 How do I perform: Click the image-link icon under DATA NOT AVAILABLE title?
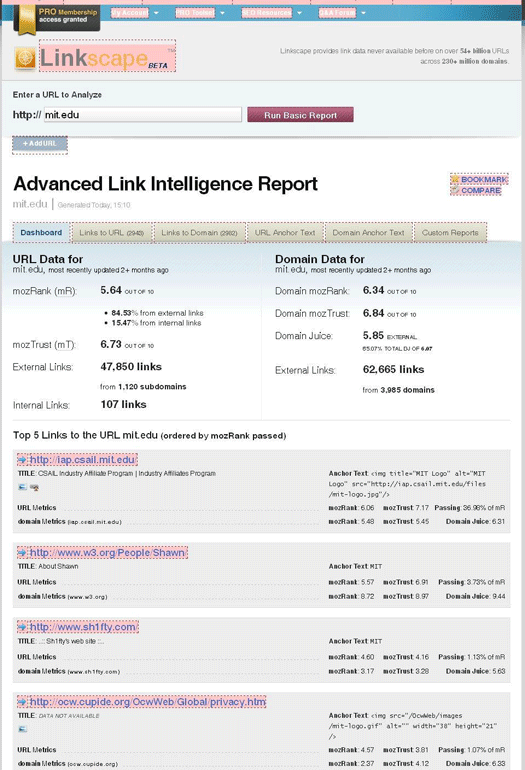coord(22,729)
